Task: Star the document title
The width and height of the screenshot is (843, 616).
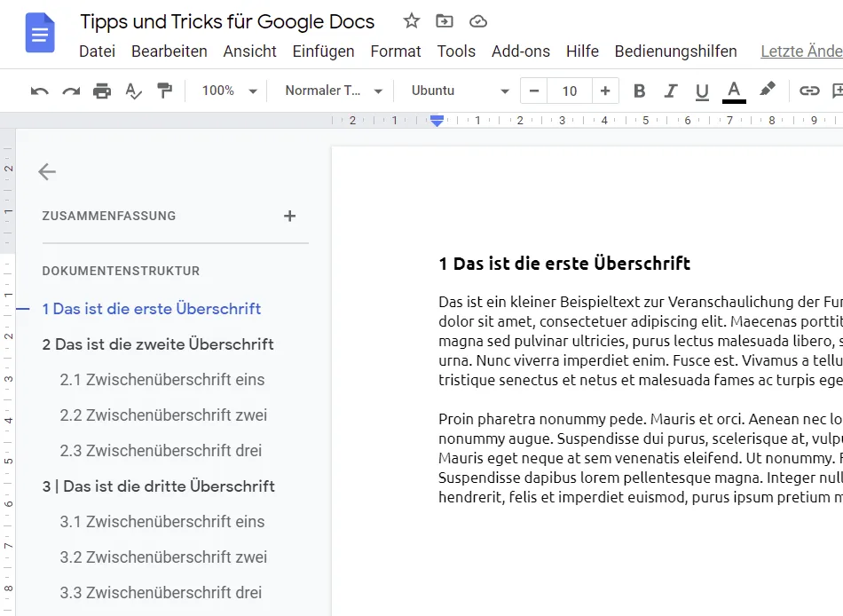Action: (411, 21)
